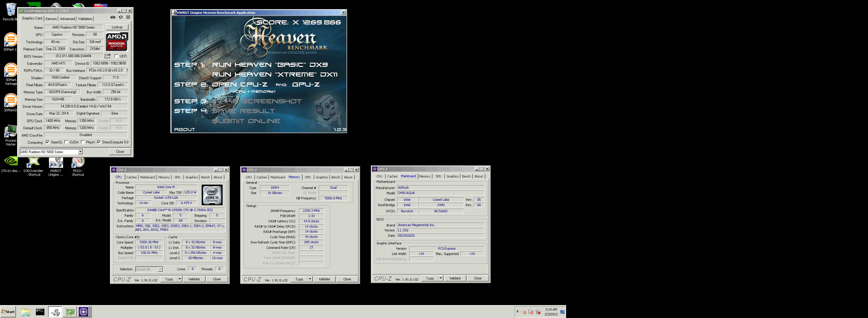Switch to GPU-Z taskbar button
868x318 pixels.
70,312
